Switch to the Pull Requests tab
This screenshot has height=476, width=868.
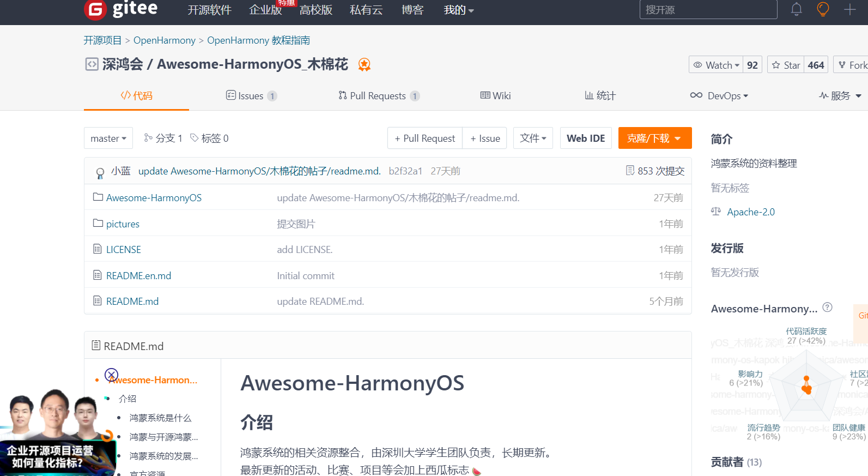379,96
